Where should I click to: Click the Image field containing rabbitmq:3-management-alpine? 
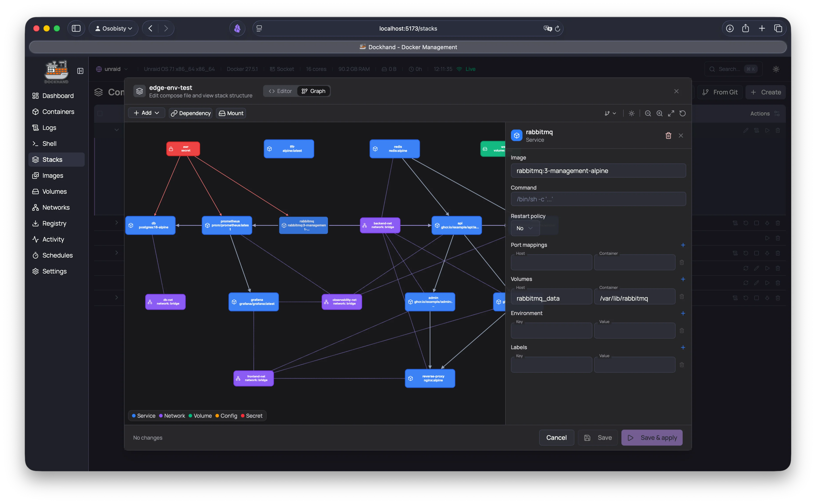click(x=598, y=170)
